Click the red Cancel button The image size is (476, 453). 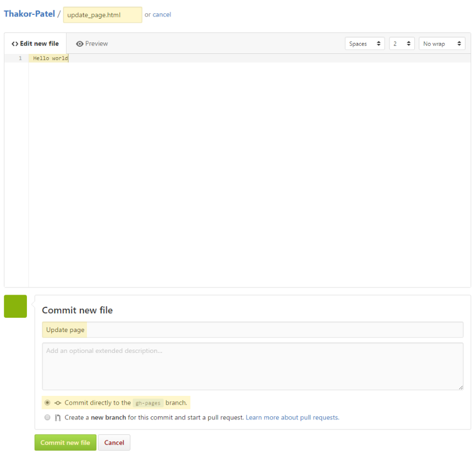pyautogui.click(x=114, y=443)
